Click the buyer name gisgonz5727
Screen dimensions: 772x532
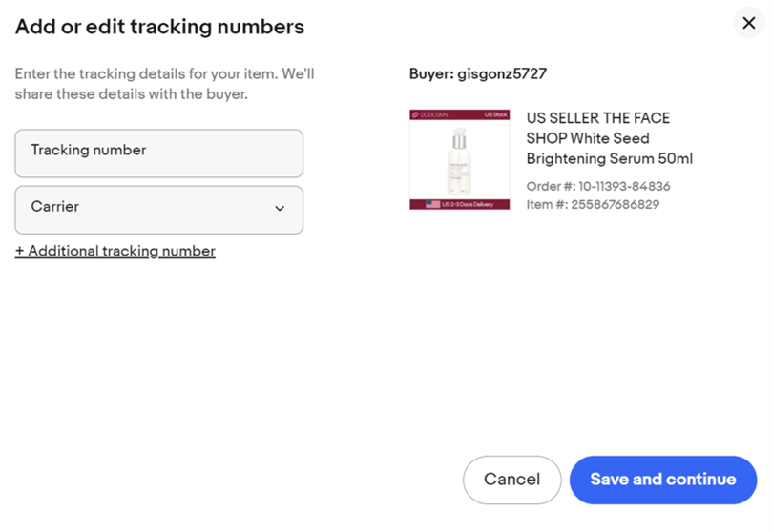(x=502, y=73)
